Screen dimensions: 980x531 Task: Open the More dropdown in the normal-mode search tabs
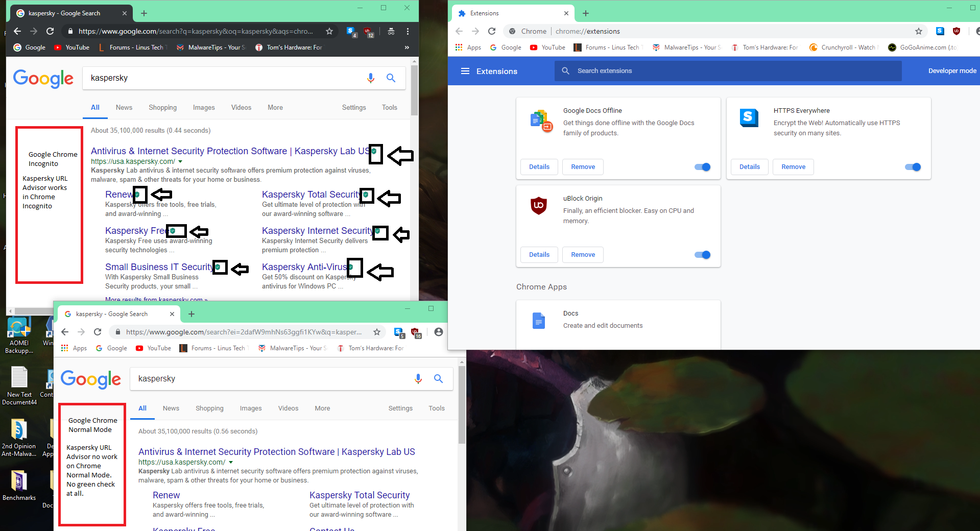[322, 408]
